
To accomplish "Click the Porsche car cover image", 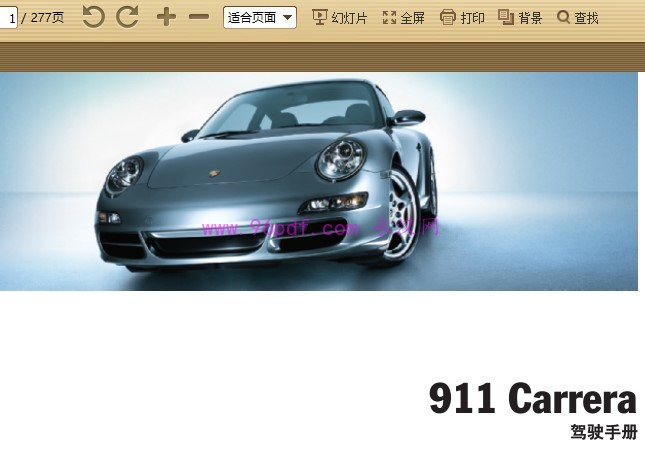I will (x=319, y=181).
